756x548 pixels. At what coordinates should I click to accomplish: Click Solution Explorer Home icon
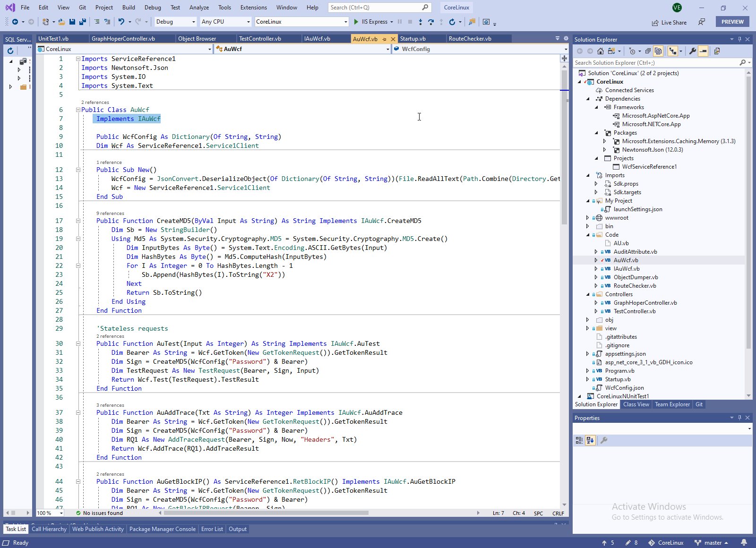(x=601, y=51)
